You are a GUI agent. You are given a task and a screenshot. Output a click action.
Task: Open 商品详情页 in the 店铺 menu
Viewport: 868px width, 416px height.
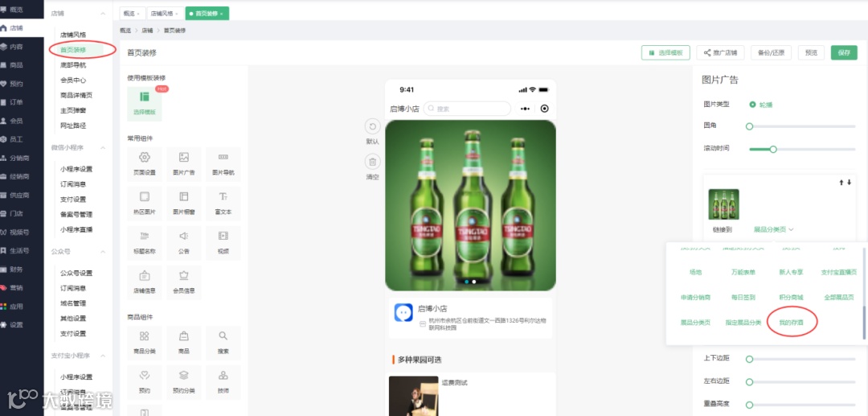(76, 95)
